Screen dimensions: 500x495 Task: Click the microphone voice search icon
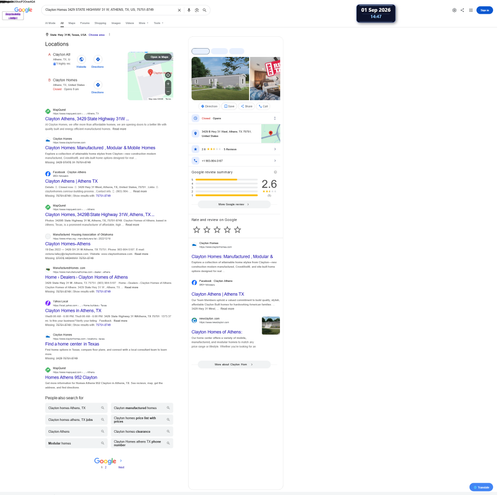point(189,10)
